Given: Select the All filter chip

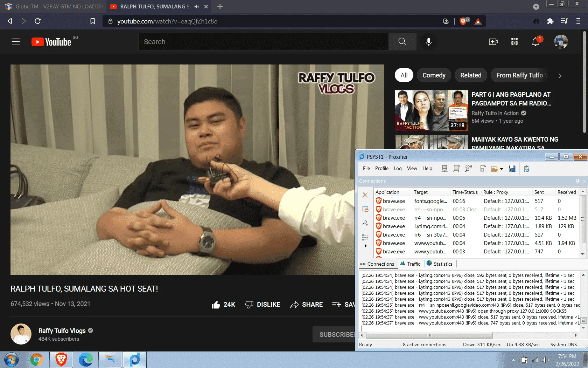Looking at the screenshot, I should tap(404, 75).
